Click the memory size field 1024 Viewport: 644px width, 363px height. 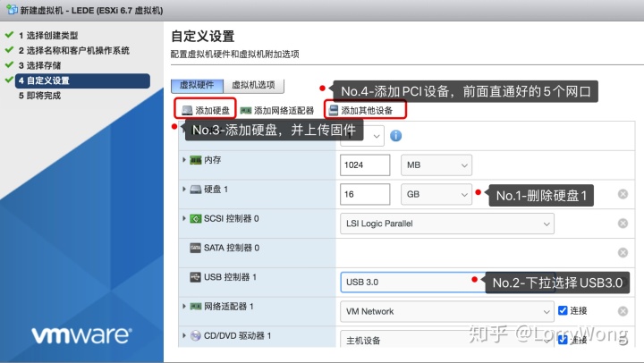click(365, 165)
